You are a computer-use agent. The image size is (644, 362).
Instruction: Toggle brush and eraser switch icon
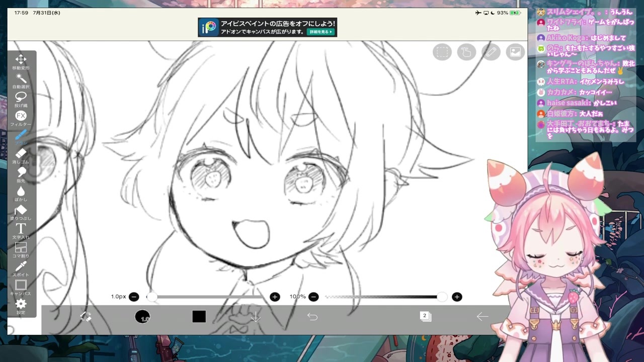[86, 317]
